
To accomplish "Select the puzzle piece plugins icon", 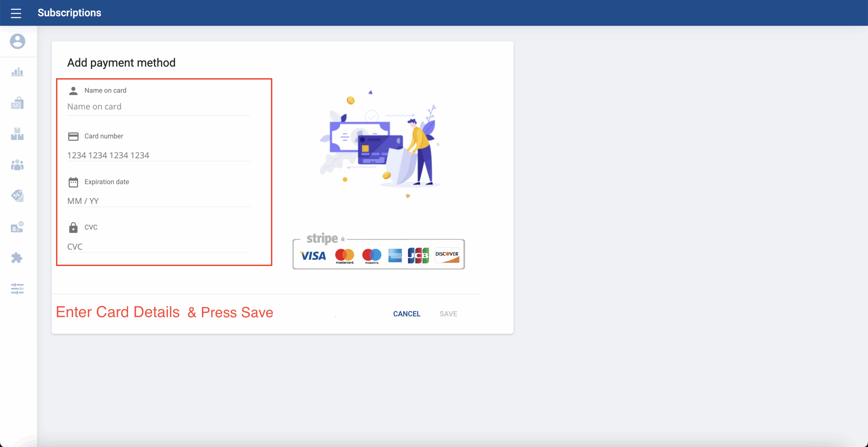I will [x=17, y=258].
